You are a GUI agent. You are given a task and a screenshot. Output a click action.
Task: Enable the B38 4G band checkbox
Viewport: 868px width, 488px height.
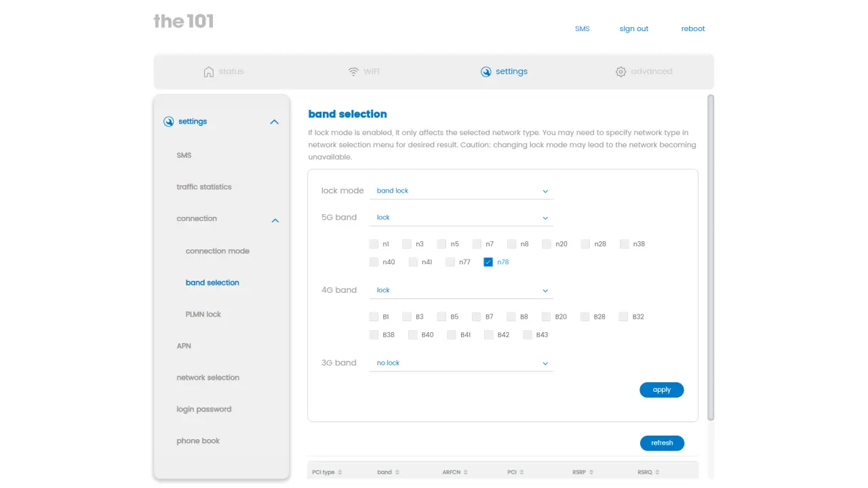(374, 335)
